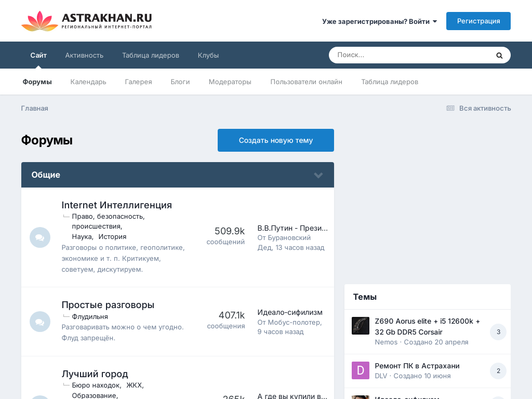
Task: Click reply count badge showing 2
Action: [x=498, y=370]
